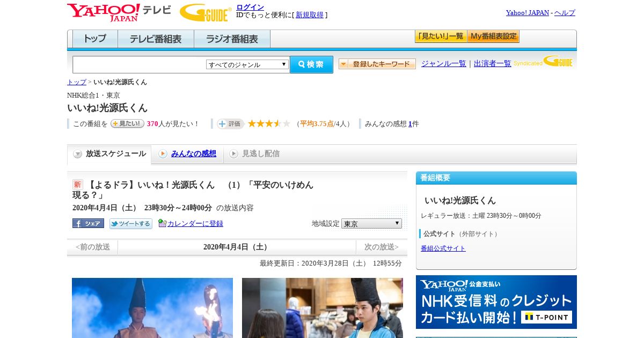Click the みんなの感想 play-arrow icon
Image resolution: width=644 pixels, height=338 pixels.
163,154
